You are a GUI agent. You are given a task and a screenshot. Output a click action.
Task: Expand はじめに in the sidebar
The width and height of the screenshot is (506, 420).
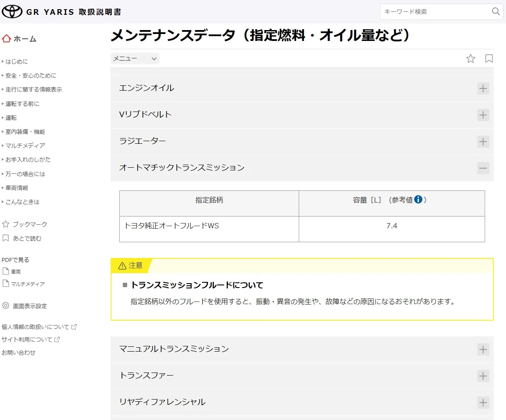tap(15, 61)
